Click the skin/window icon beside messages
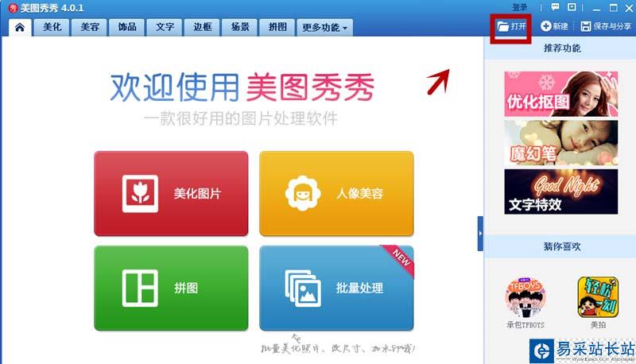 572,7
